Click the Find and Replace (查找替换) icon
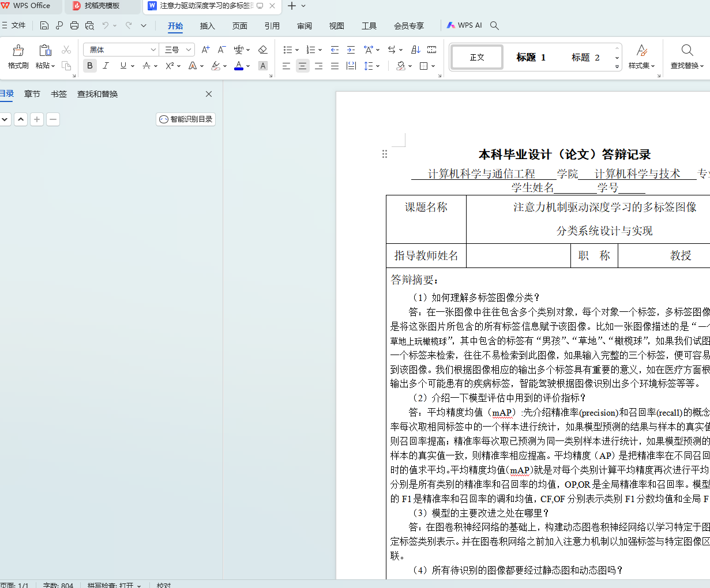The height and width of the screenshot is (588, 710). 687,50
